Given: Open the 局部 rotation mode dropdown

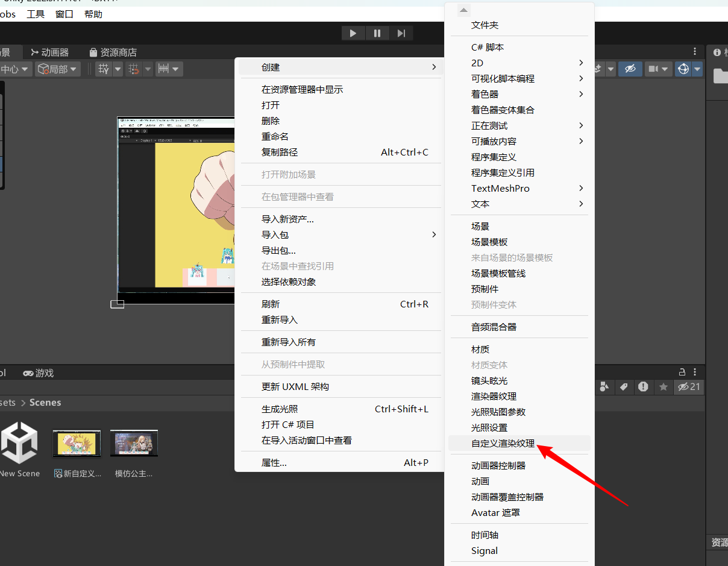Looking at the screenshot, I should pyautogui.click(x=58, y=69).
